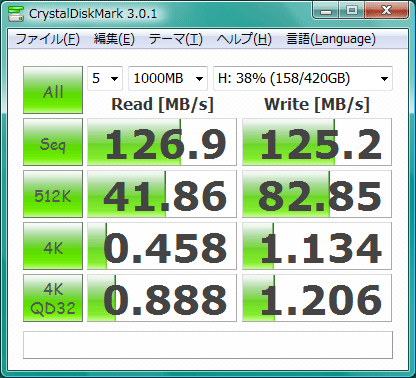Maximize the CrystalDiskMark window
The height and width of the screenshot is (378, 416).
click(x=352, y=11)
